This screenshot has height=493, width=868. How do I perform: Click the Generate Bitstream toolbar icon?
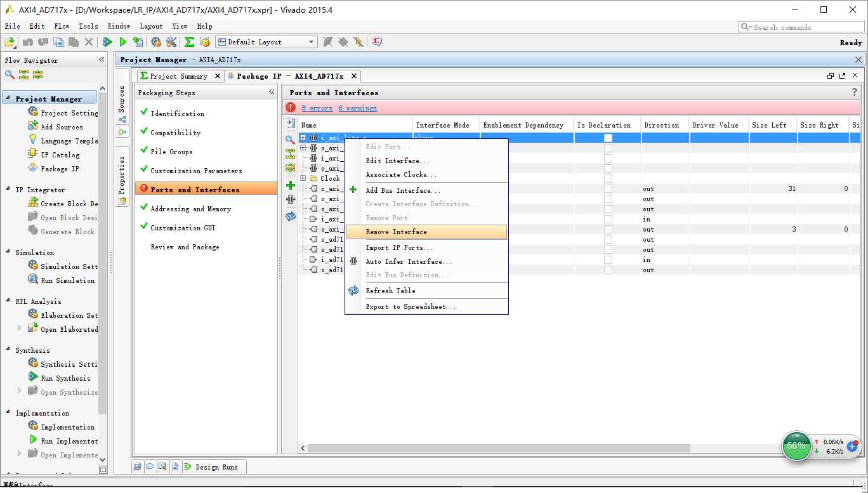coord(138,42)
